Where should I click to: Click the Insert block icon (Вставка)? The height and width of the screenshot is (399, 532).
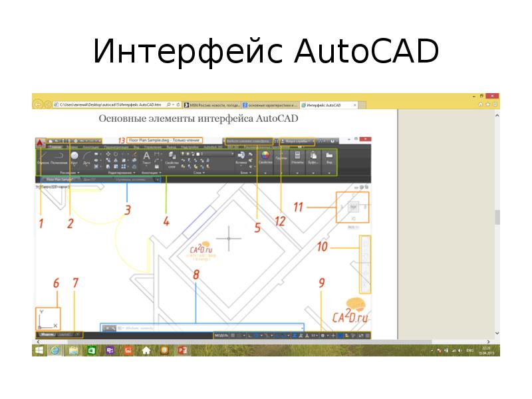(x=241, y=158)
